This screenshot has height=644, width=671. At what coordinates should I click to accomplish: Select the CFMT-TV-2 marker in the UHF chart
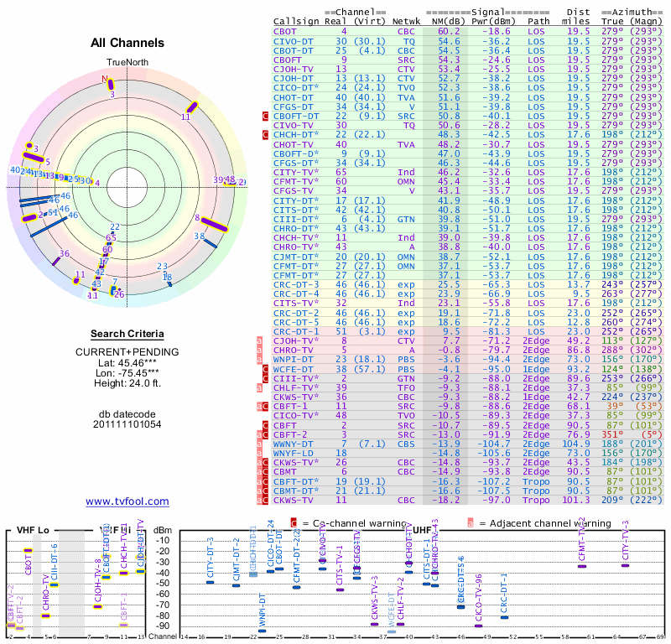point(582,566)
